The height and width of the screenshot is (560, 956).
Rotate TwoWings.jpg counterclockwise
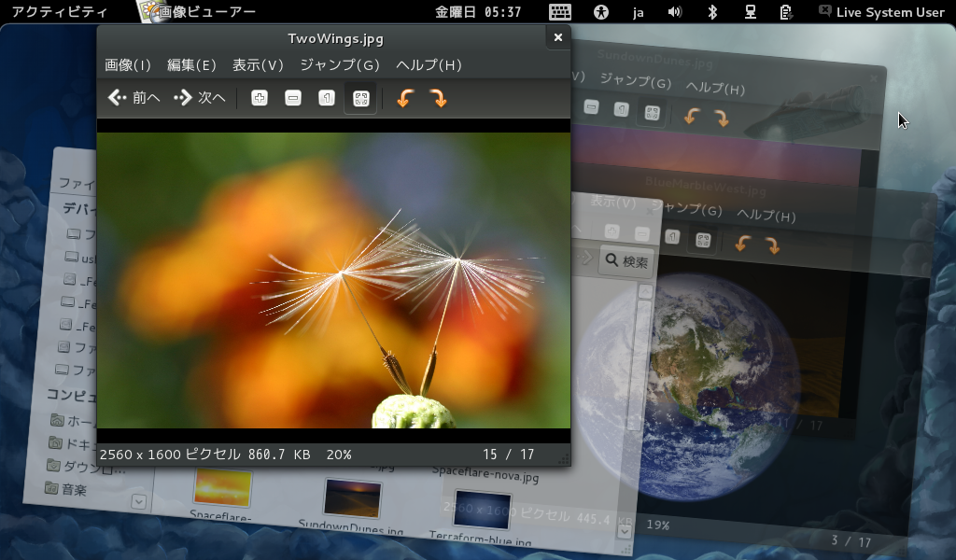coord(405,98)
